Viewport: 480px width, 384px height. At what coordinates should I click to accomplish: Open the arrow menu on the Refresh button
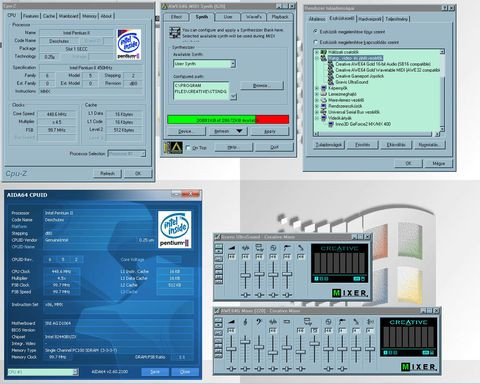click(x=239, y=131)
